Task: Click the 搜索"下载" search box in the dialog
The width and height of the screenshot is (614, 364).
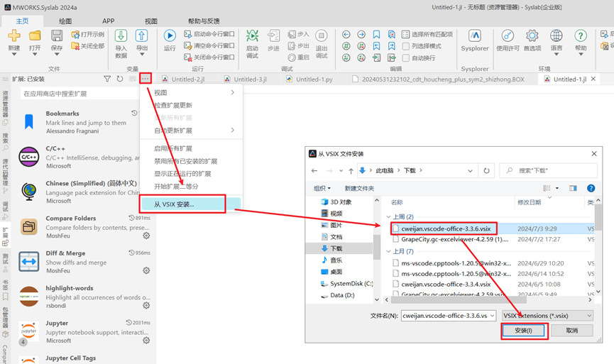Action: [549, 171]
